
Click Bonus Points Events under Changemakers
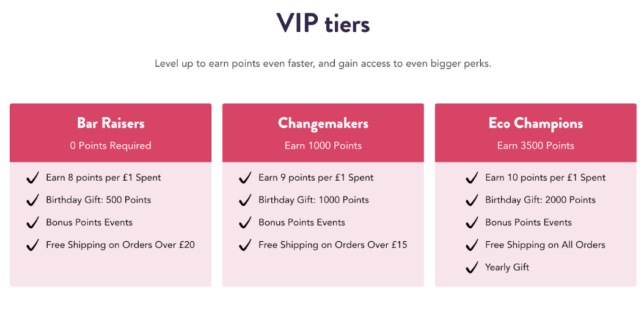click(x=302, y=222)
